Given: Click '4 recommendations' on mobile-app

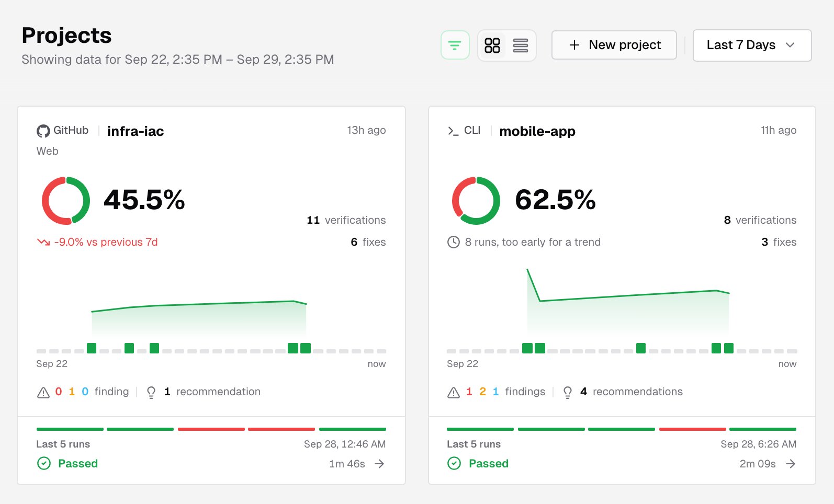Looking at the screenshot, I should [632, 392].
